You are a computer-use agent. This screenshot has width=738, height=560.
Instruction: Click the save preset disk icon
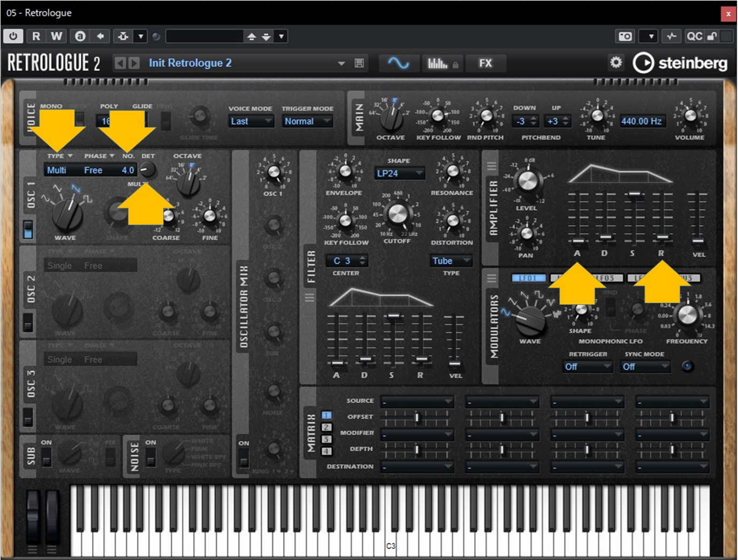click(x=359, y=63)
